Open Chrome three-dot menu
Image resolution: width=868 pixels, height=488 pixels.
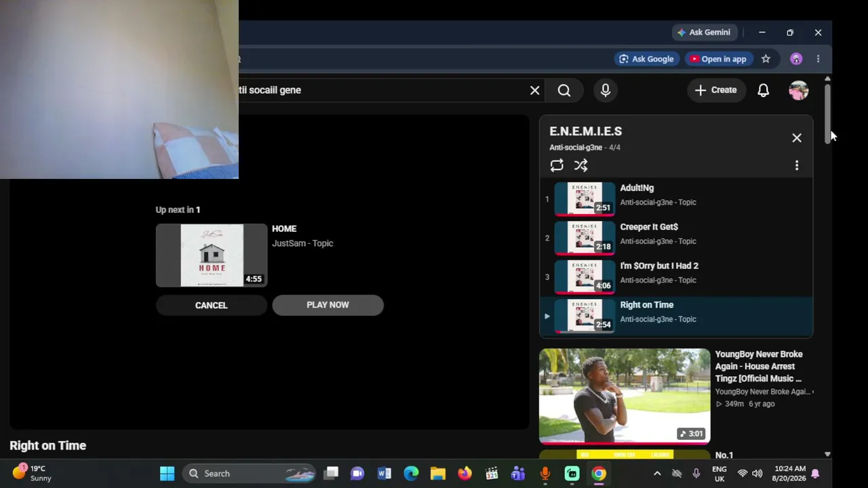point(818,59)
